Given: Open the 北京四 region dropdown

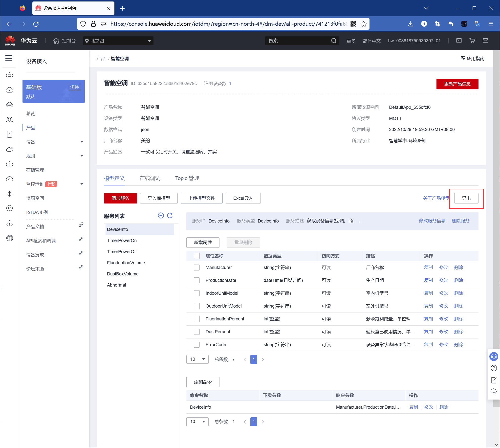Looking at the screenshot, I should [118, 41].
